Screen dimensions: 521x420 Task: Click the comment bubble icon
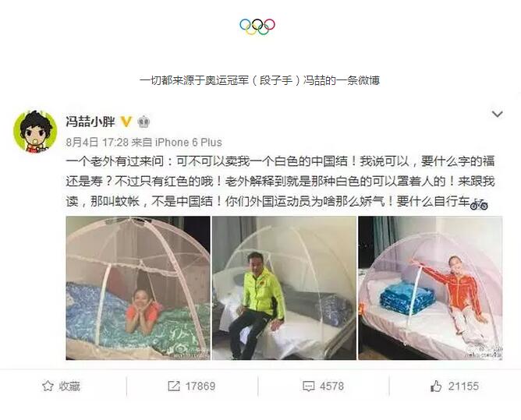click(308, 386)
